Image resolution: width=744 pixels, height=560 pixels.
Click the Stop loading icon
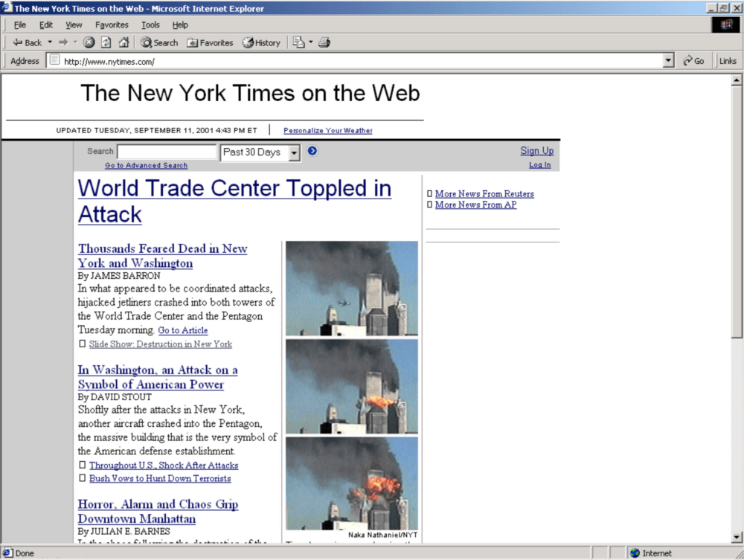click(x=89, y=42)
